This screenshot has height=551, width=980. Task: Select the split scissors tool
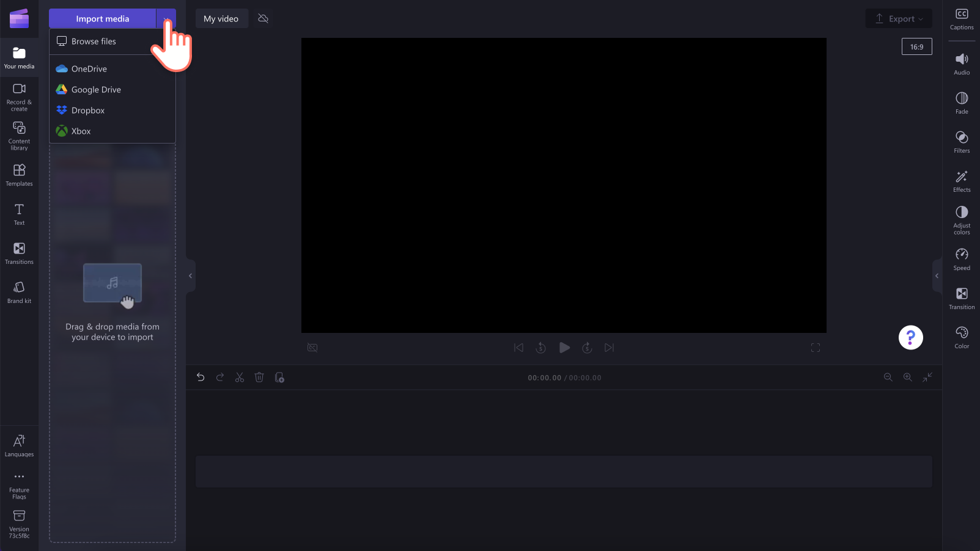pyautogui.click(x=240, y=377)
